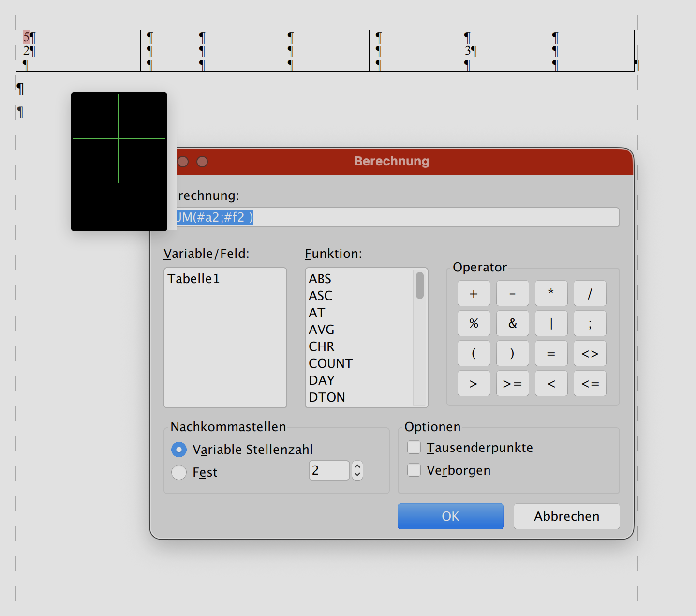Click the ampersand operator button
The height and width of the screenshot is (616, 696).
pyautogui.click(x=512, y=323)
